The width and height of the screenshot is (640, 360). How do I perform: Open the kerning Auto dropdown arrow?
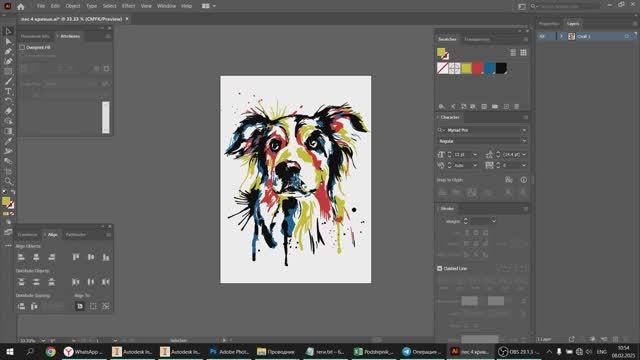[x=475, y=166]
